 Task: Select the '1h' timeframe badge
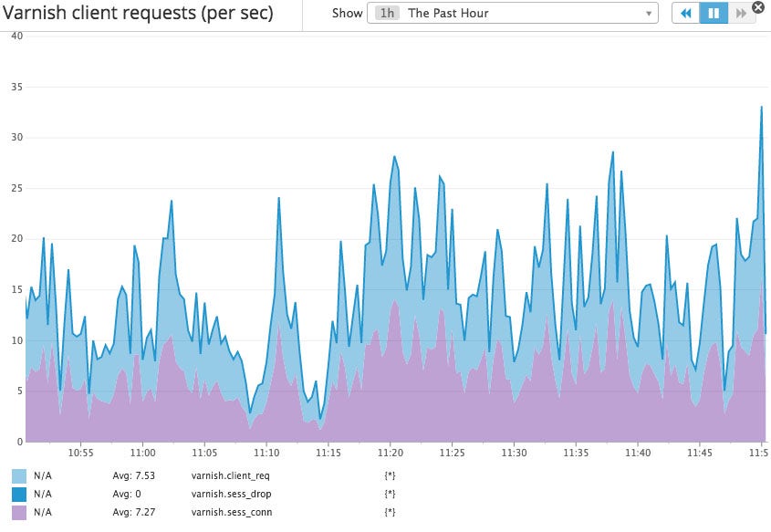point(387,14)
